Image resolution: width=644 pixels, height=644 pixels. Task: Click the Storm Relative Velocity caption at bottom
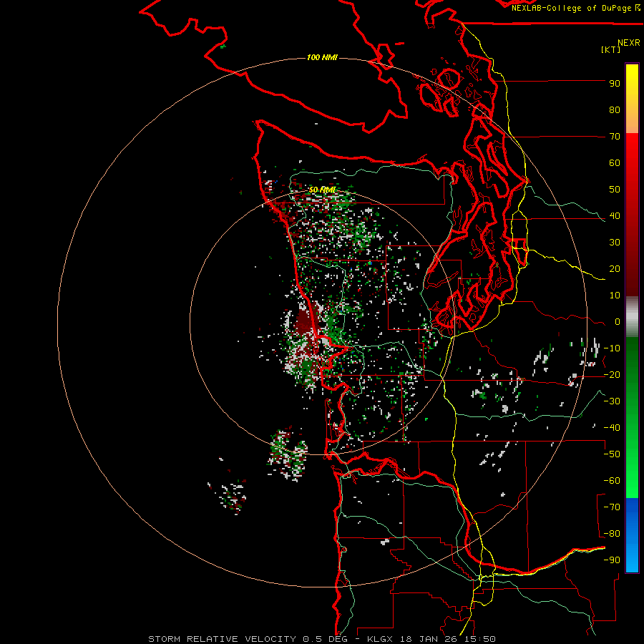322,639
